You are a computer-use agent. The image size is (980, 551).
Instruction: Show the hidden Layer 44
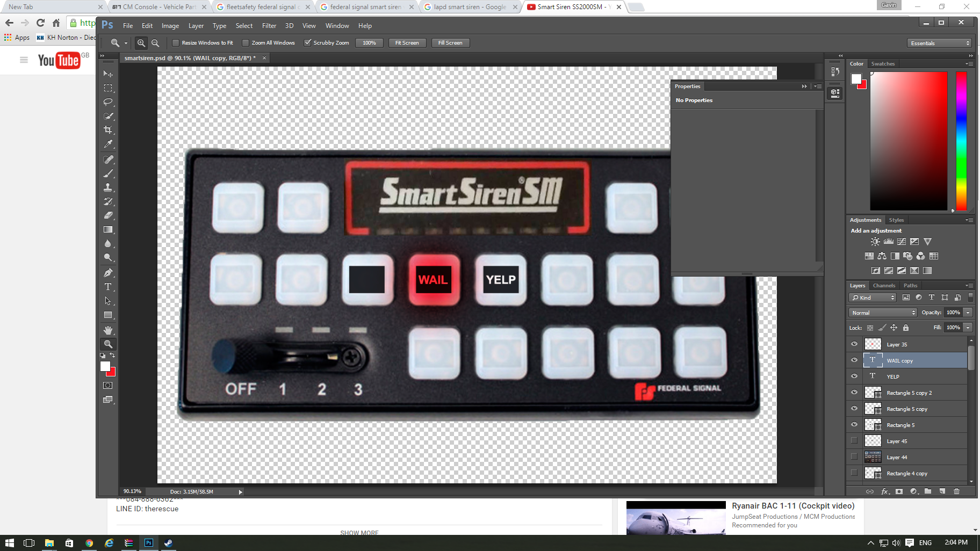854,457
